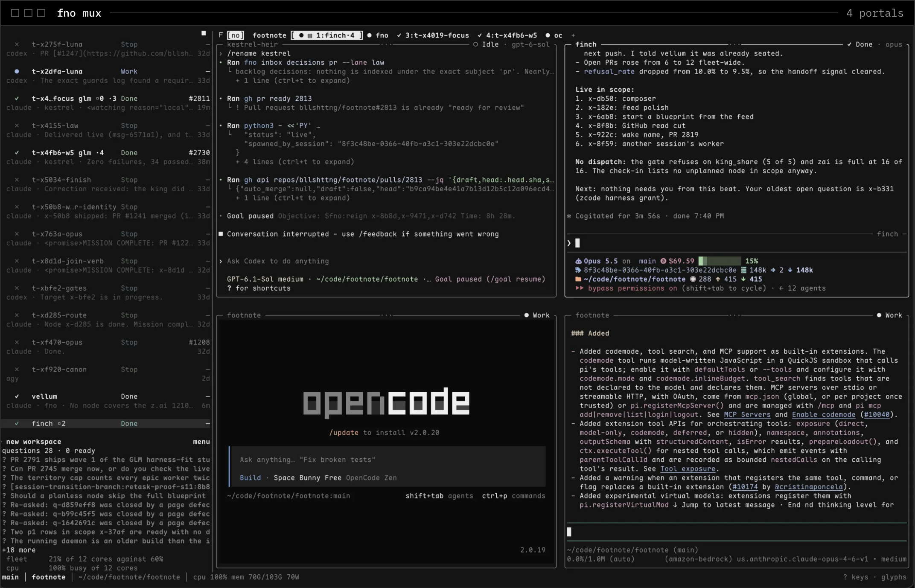
Task: Open the pane menu dots on the kestrel-heir header
Action: [x=386, y=44]
